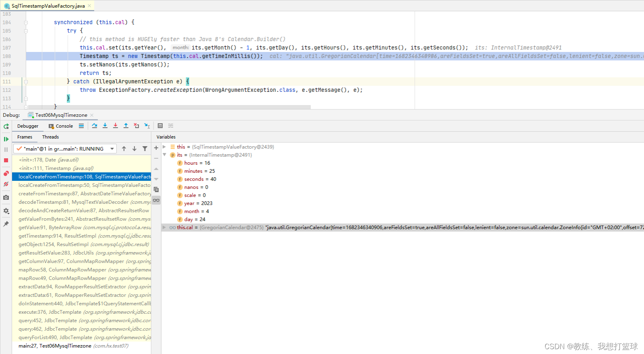
Task: Pause the running program
Action: tap(6, 149)
